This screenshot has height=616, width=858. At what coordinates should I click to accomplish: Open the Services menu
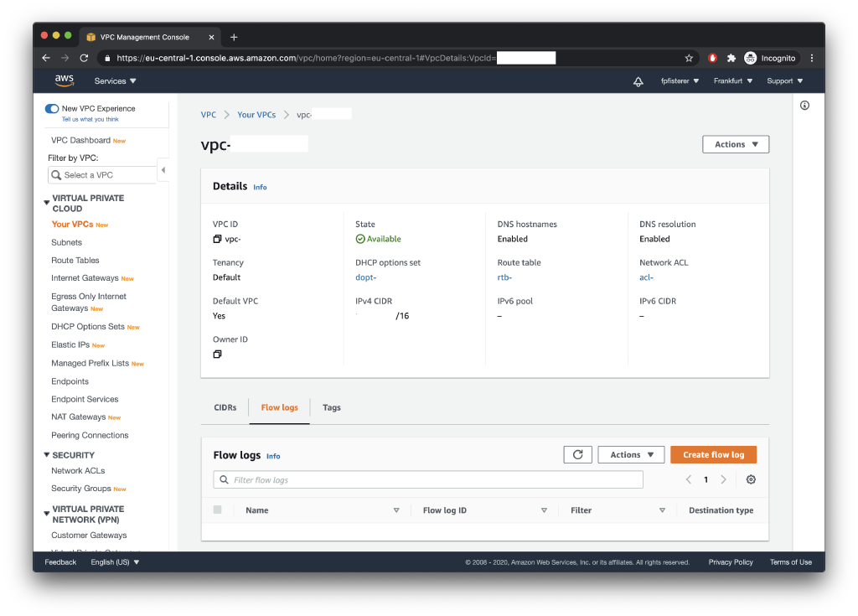[x=114, y=80]
